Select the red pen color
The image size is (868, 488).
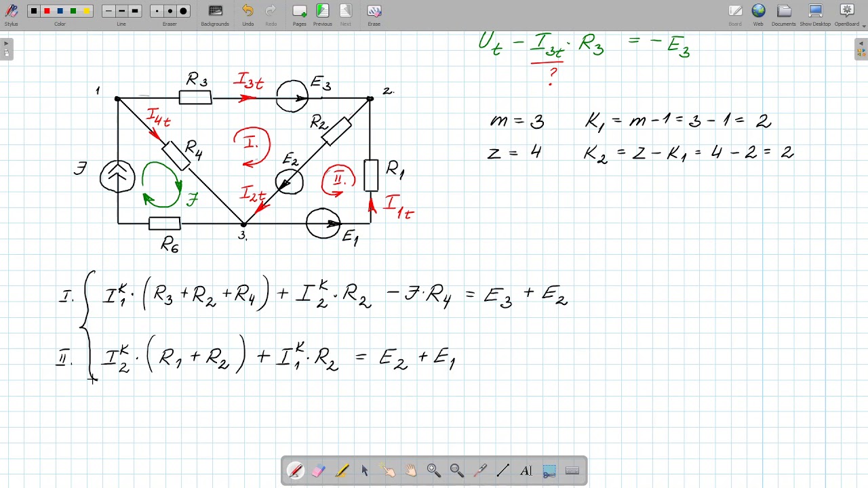(47, 11)
